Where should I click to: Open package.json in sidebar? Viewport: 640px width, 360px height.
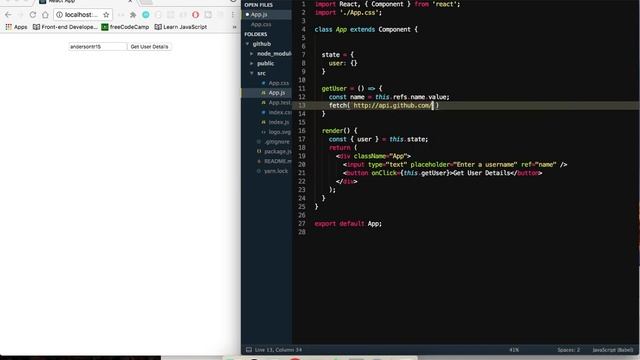[x=278, y=151]
